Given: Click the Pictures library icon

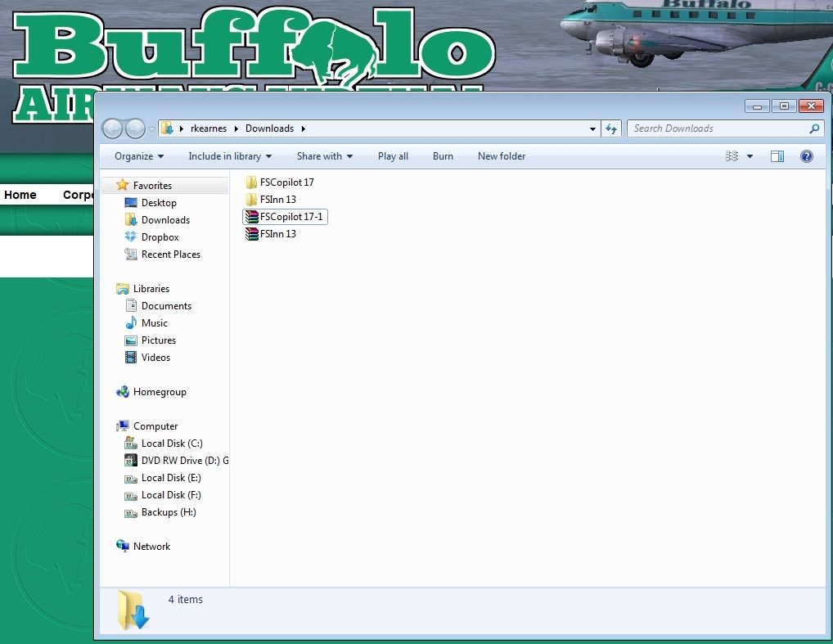Looking at the screenshot, I should click(131, 340).
